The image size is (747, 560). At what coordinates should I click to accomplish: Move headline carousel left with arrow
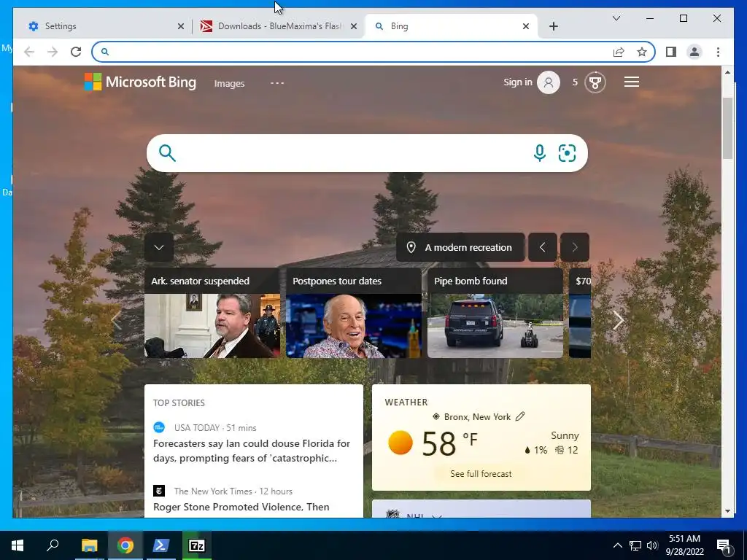116,321
